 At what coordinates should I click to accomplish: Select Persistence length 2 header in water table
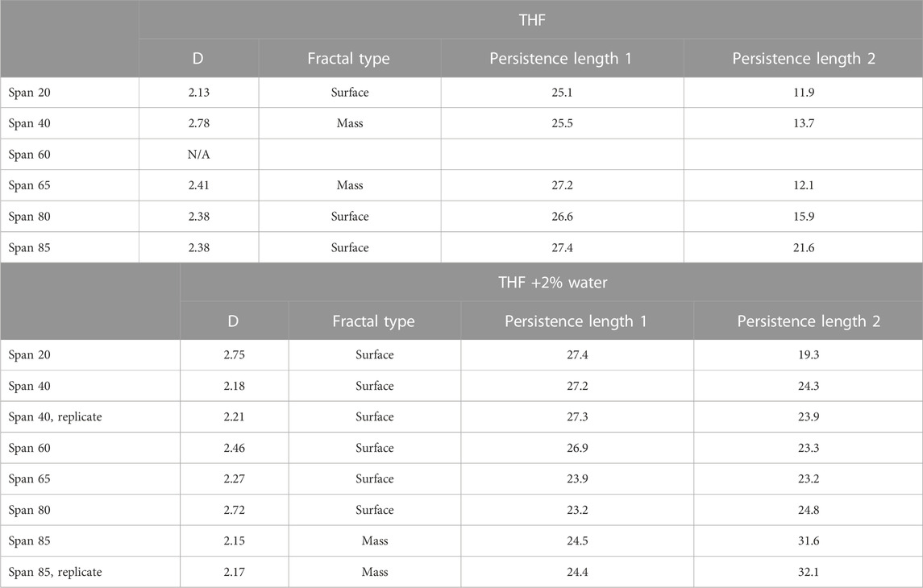[x=809, y=321]
